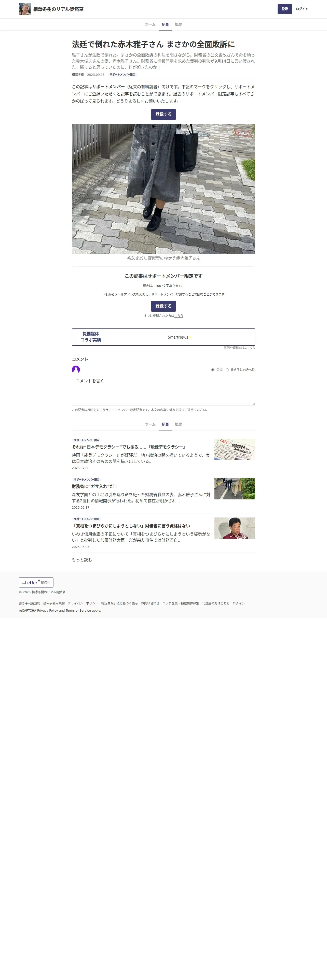Viewport: 327px width, 980px height.
Task: Click 代理店の方はこちら footer link
Action: click(216, 603)
